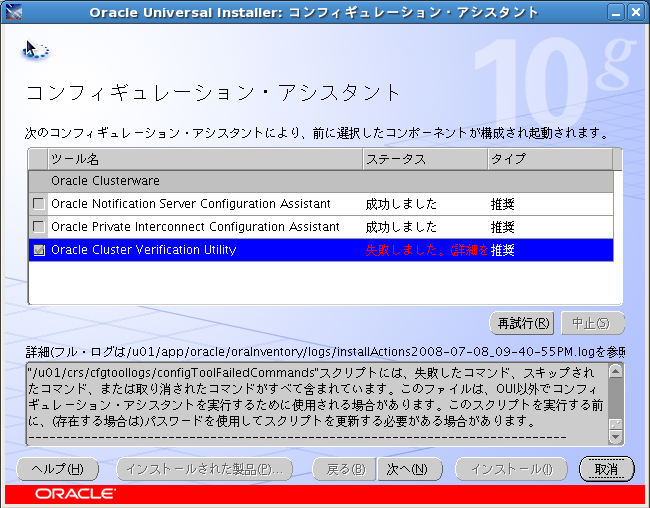Click 推奨 type of Notification Server row

click(502, 204)
